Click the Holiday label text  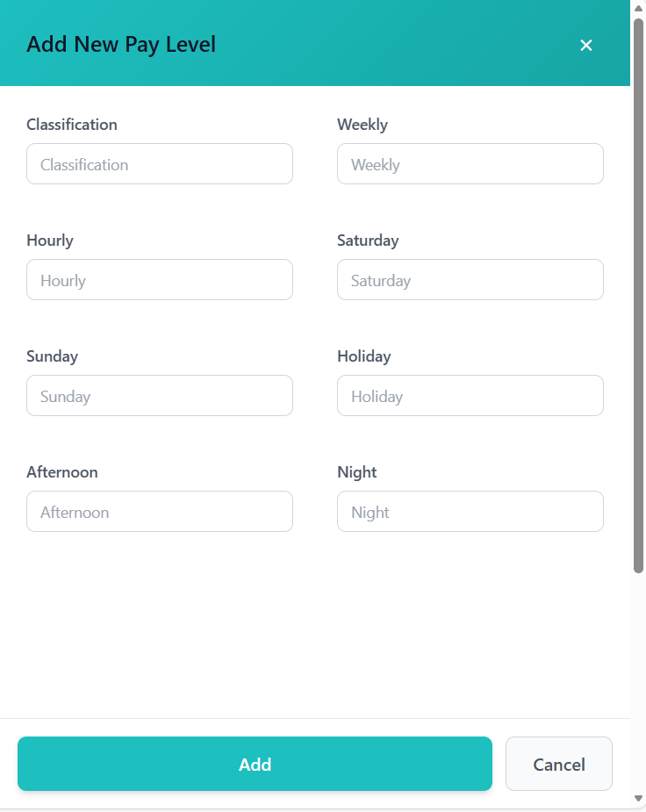(x=363, y=356)
